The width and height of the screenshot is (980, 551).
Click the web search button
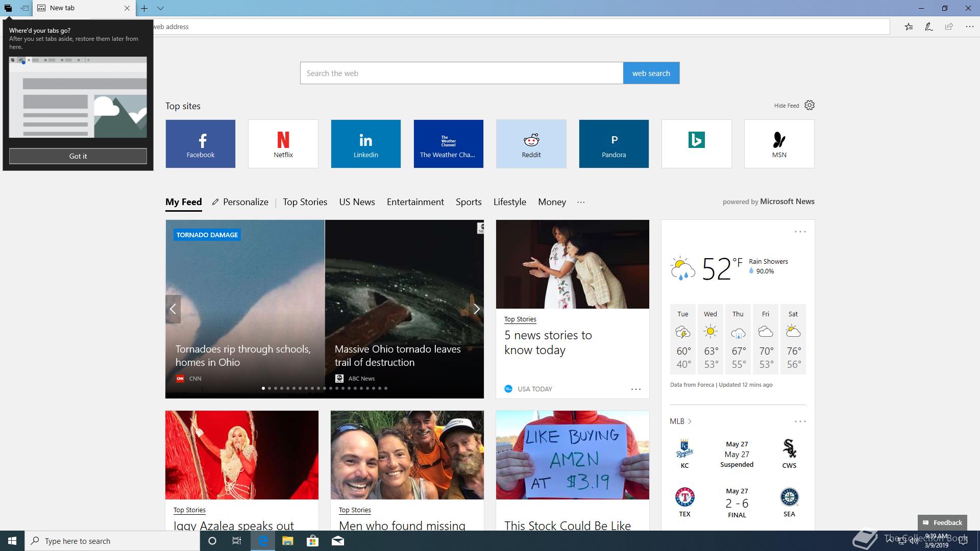coord(651,73)
